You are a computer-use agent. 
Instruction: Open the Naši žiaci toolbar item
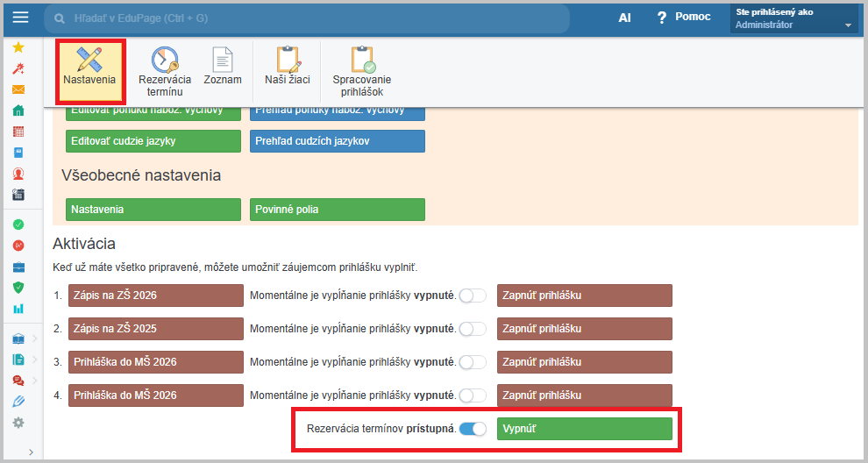click(288, 67)
